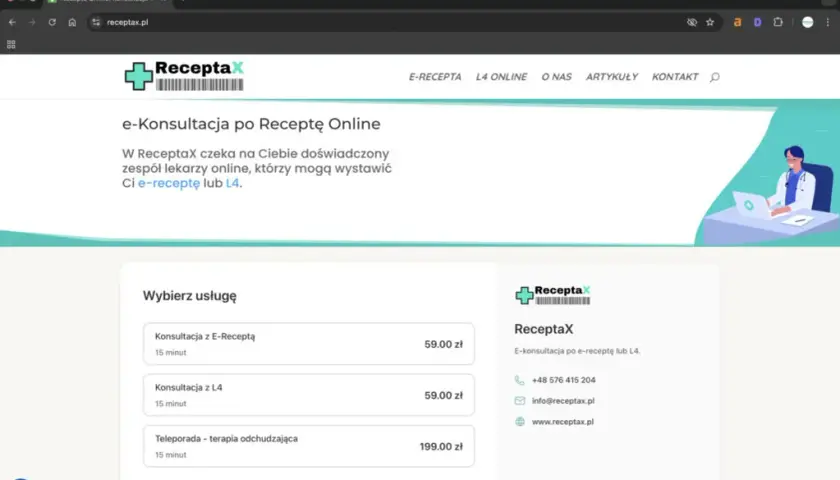The height and width of the screenshot is (480, 840).
Task: Select the Konsultacja z L4 service
Action: (x=309, y=395)
